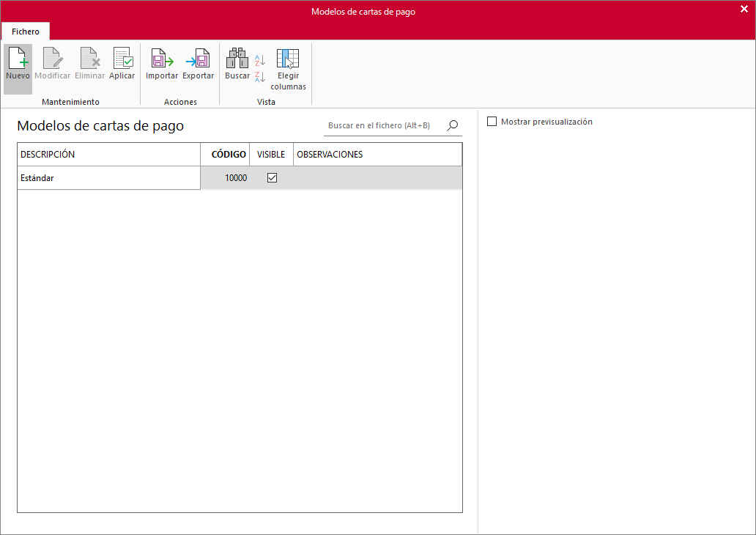Select the code cell 10000
The image size is (756, 535).
[x=225, y=178]
